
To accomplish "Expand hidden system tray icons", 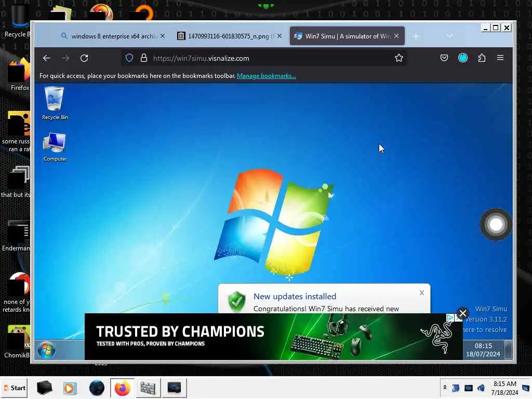I will tap(445, 388).
